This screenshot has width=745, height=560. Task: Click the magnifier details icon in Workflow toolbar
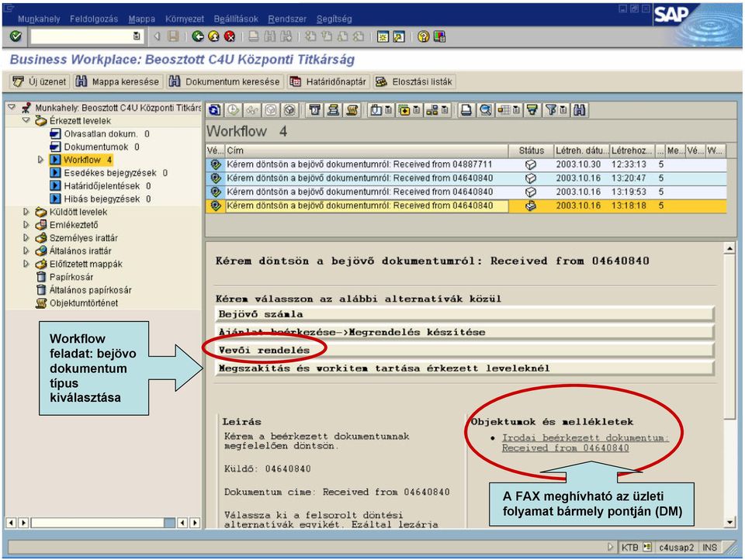pos(485,110)
